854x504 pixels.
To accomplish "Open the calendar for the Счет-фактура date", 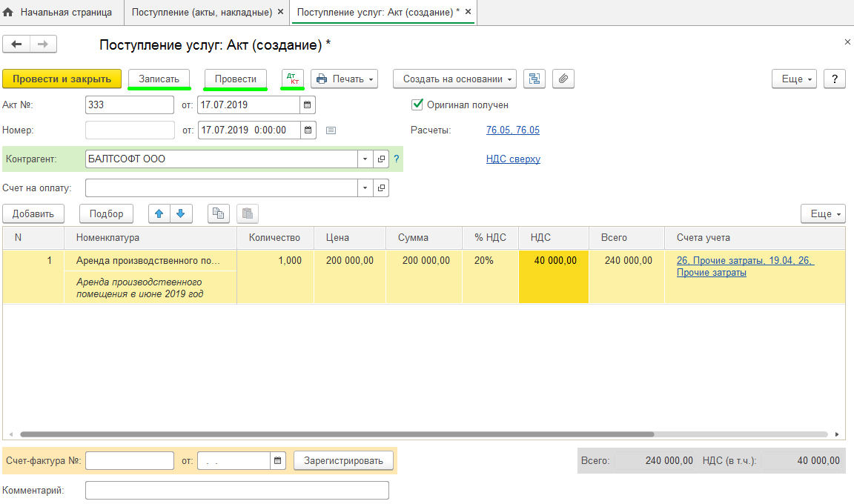I will 278,460.
